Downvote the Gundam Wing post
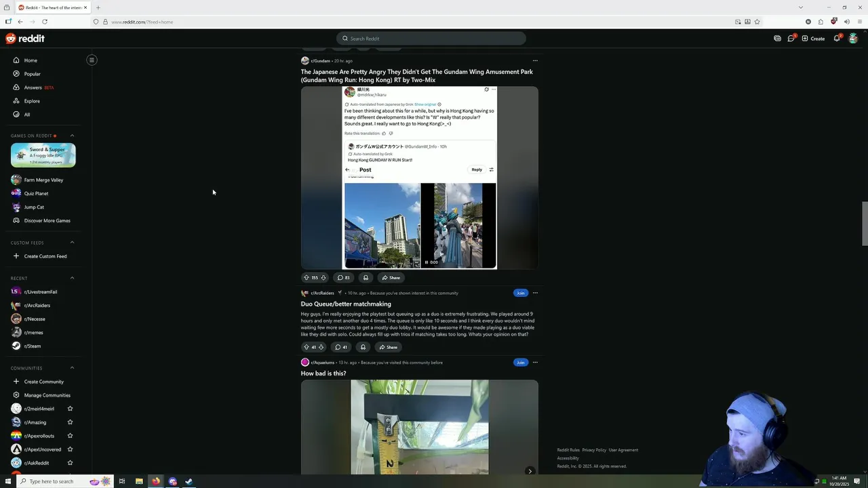Screen dimensions: 868x488 tap(323, 277)
